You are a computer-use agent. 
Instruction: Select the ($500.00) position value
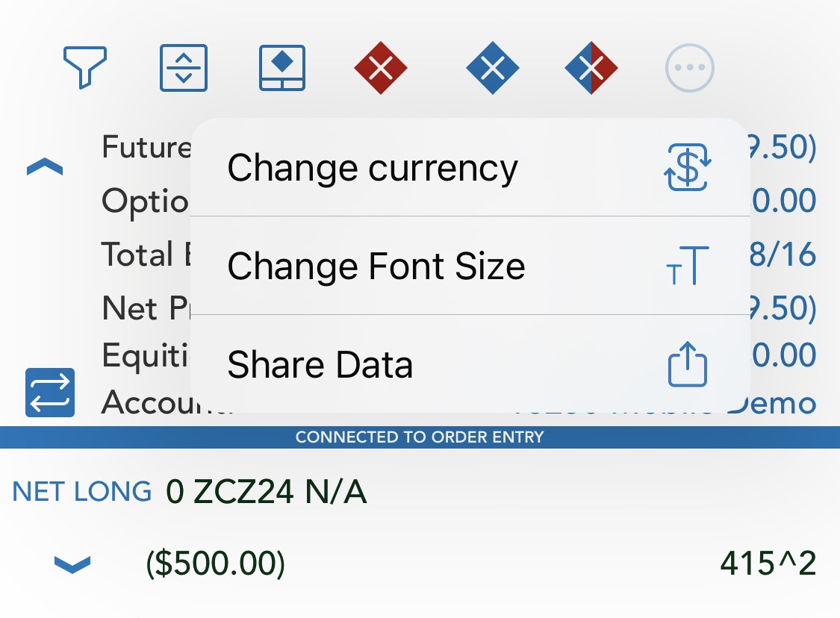[215, 564]
